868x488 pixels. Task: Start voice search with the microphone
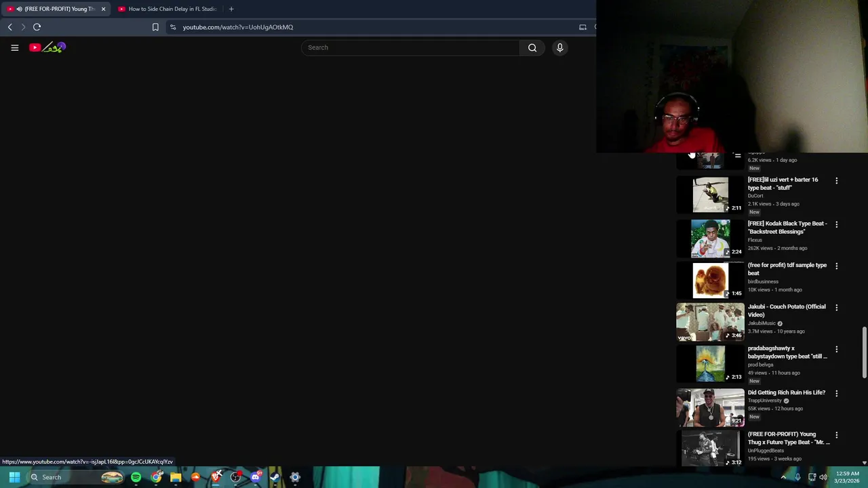coord(560,47)
